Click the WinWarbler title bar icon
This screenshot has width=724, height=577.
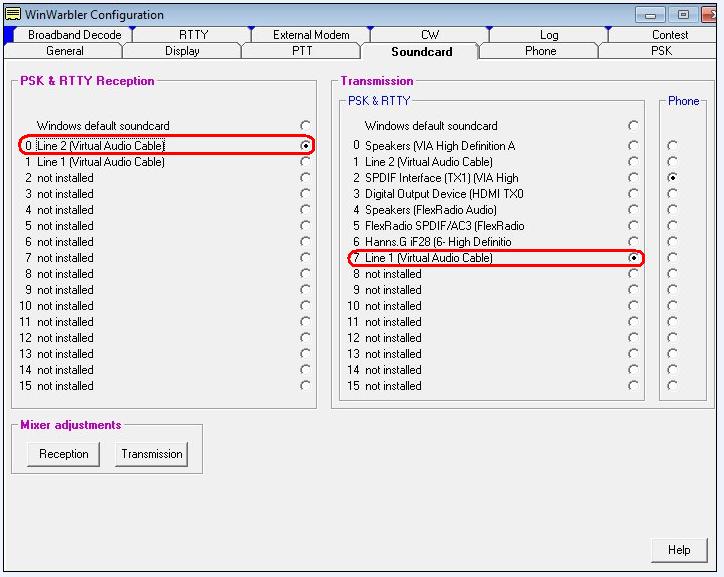(x=13, y=14)
